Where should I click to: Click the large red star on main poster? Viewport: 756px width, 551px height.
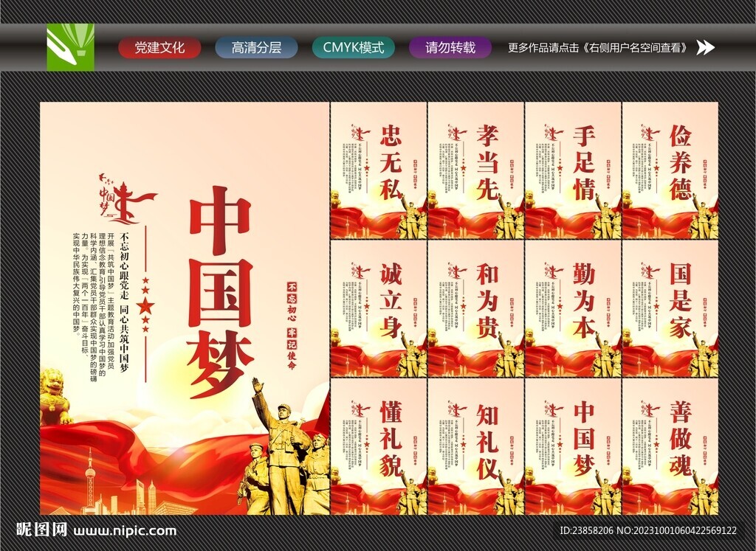(x=145, y=305)
